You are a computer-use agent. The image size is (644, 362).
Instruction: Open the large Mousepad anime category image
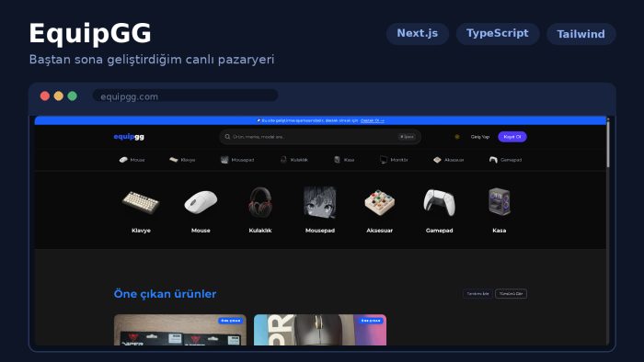(x=320, y=202)
